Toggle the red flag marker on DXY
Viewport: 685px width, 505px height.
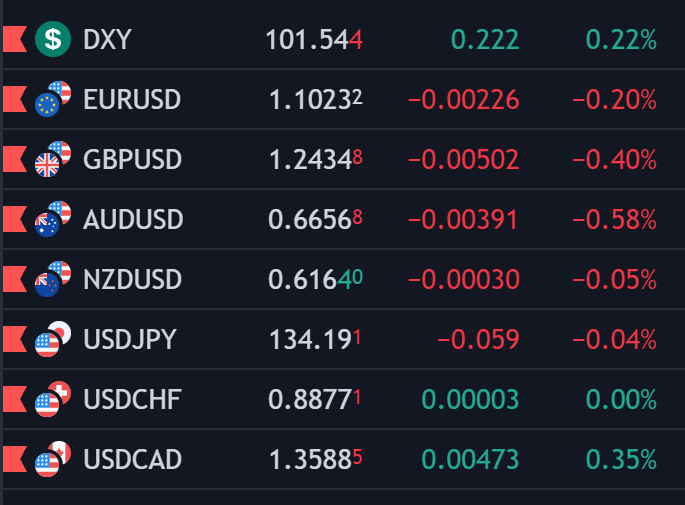click(13, 40)
